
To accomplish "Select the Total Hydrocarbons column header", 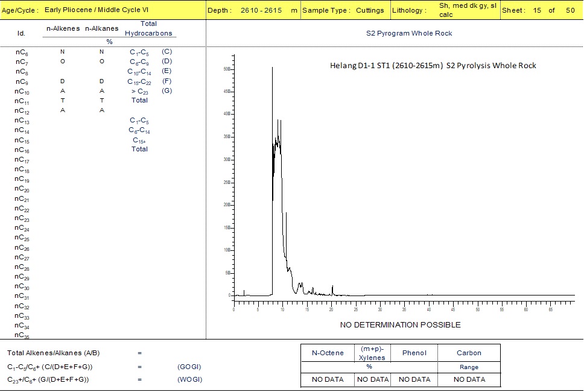I will 148,28.
